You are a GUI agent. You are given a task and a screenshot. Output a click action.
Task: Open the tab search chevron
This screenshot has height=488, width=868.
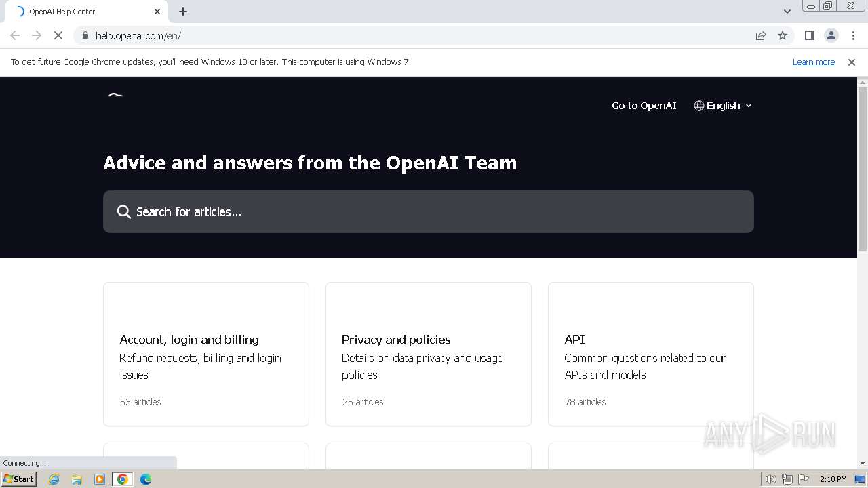(x=787, y=12)
